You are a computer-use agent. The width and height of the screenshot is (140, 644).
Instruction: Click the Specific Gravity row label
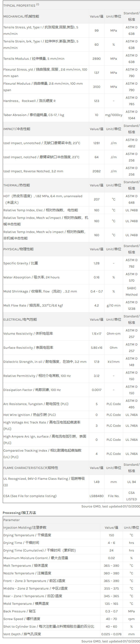pyautogui.click(x=21, y=263)
